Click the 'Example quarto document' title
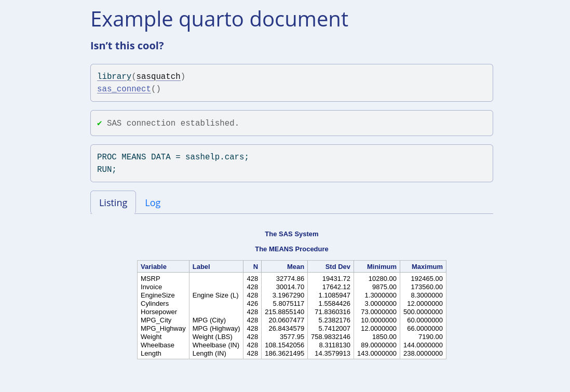The height and width of the screenshot is (392, 570). 219,19
